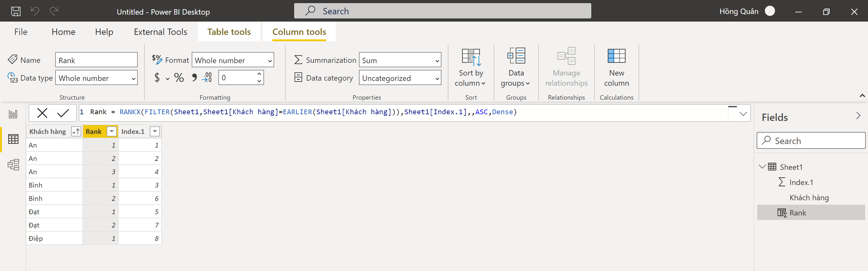Switch to the Help tab
868x271 pixels.
[104, 32]
